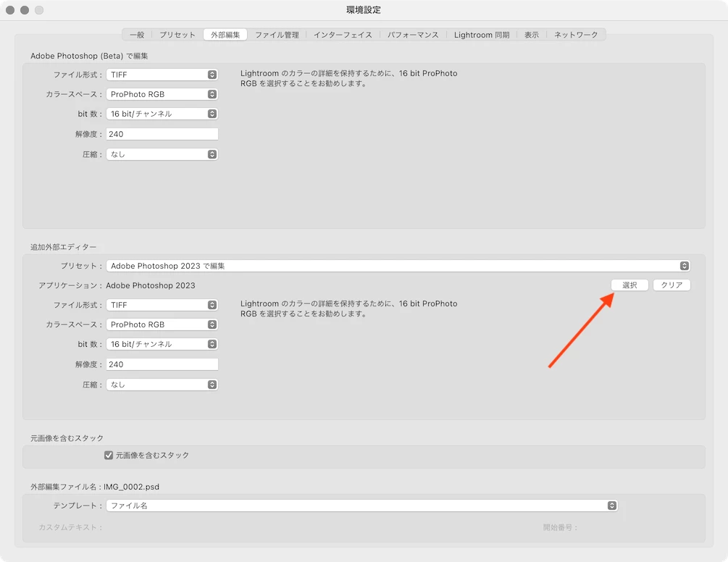Open the テンプレート dropdown
The height and width of the screenshot is (562, 728).
(x=361, y=506)
